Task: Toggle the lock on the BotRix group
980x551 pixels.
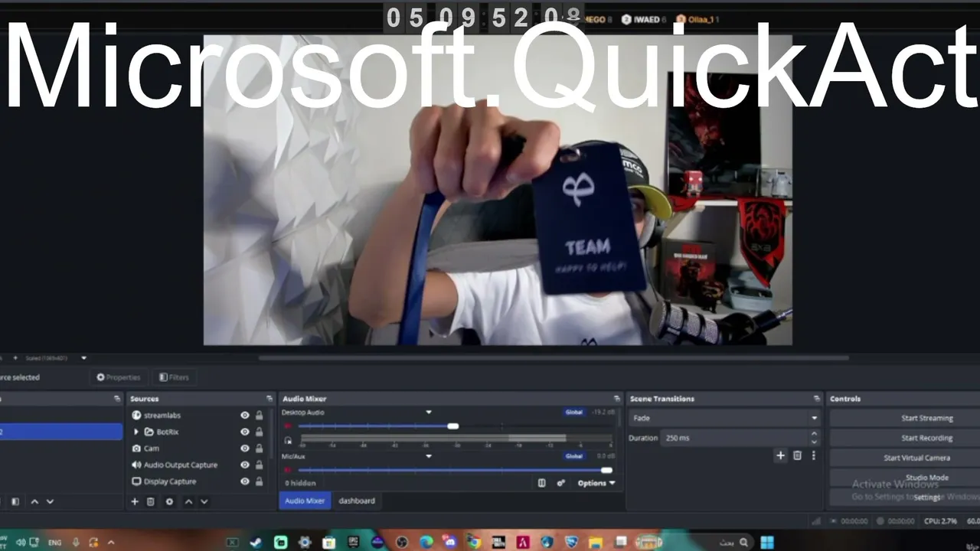Action: click(x=260, y=432)
